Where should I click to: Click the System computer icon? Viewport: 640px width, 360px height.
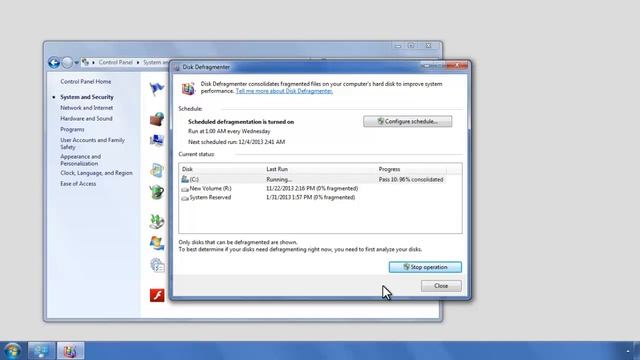click(x=157, y=140)
